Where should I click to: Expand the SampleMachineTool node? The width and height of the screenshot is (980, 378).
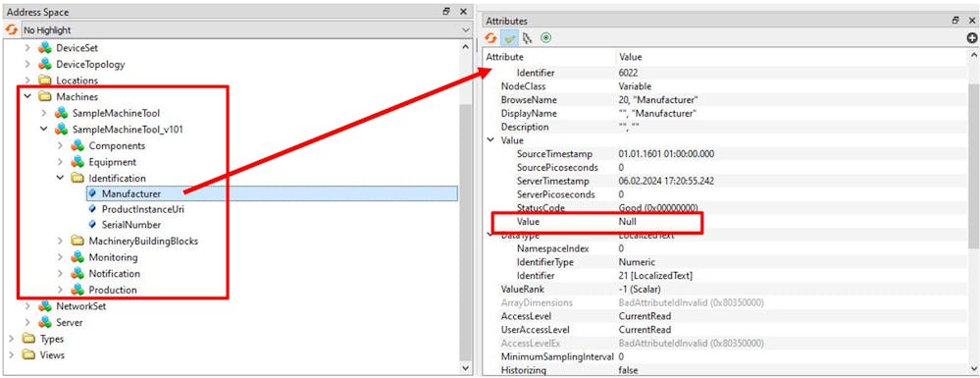[44, 113]
